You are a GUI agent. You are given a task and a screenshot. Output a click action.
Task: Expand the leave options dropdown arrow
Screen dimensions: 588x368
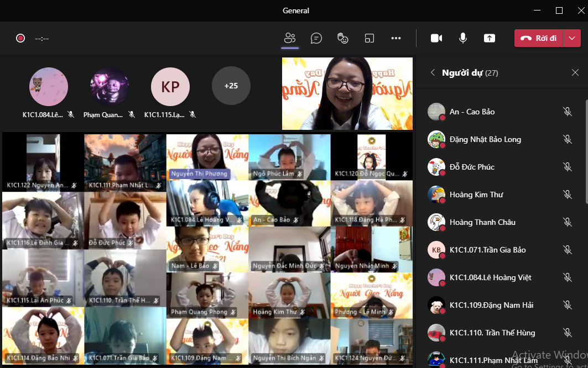coord(573,38)
